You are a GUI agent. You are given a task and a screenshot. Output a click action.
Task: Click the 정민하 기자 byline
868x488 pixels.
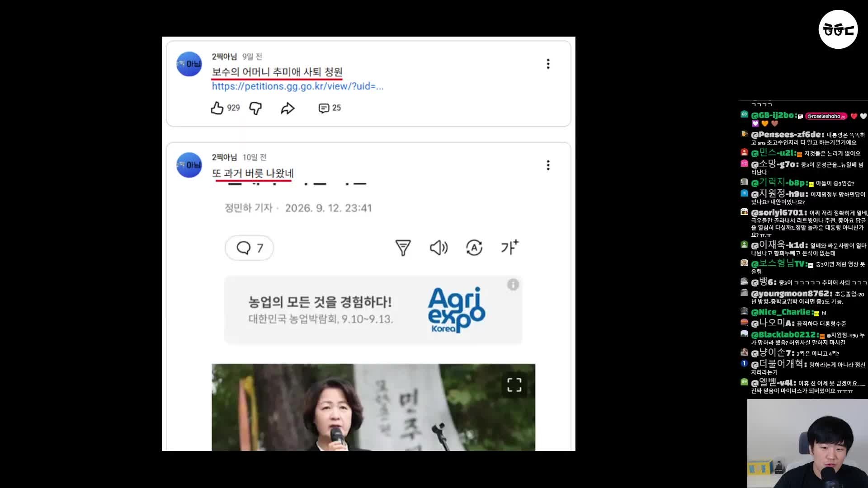(x=249, y=208)
